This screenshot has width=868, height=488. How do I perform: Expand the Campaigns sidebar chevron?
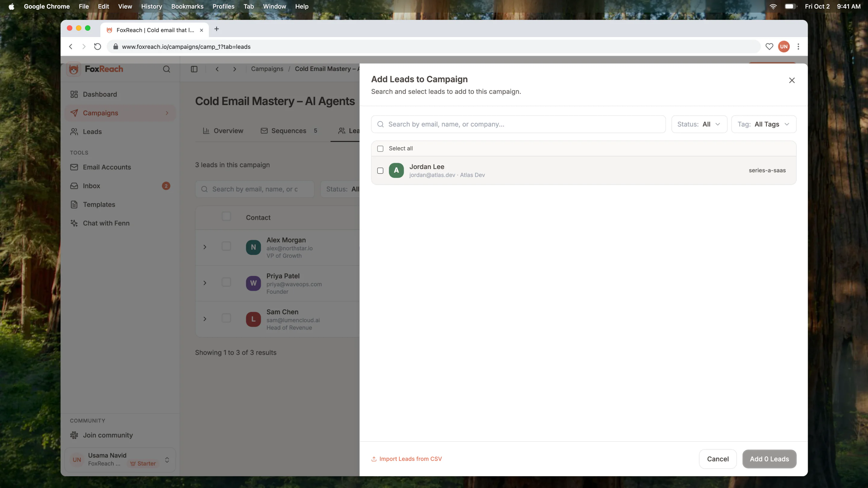point(167,113)
